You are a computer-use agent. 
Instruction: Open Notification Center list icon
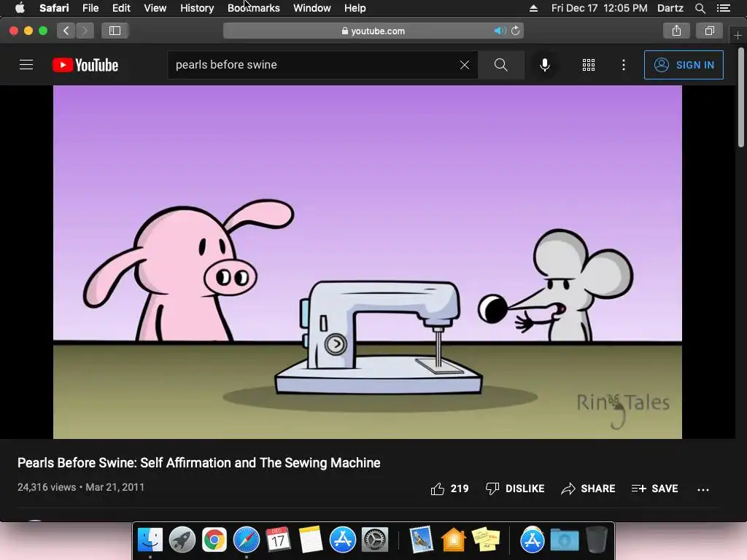724,8
